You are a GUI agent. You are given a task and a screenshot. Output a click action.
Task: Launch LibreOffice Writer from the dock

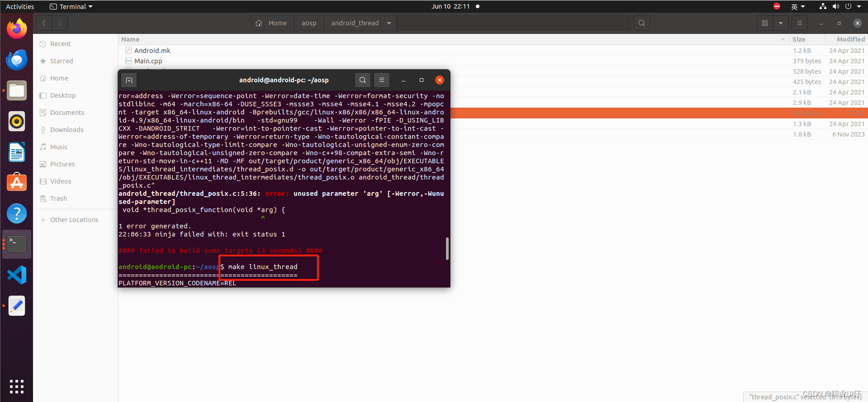[x=17, y=152]
